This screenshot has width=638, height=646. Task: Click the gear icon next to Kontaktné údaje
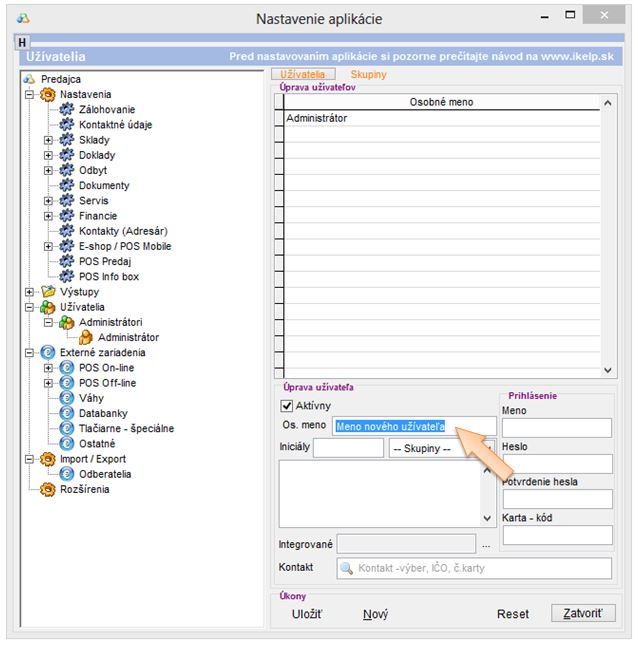tap(67, 125)
